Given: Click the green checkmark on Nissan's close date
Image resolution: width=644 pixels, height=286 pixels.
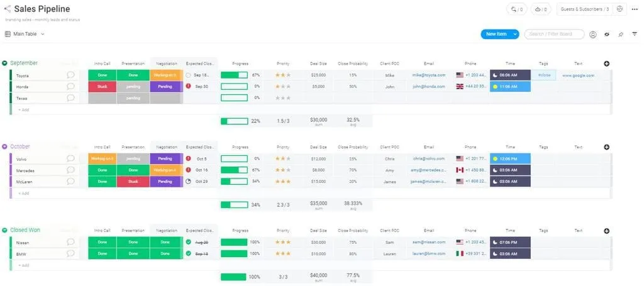Looking at the screenshot, I should coord(188,242).
